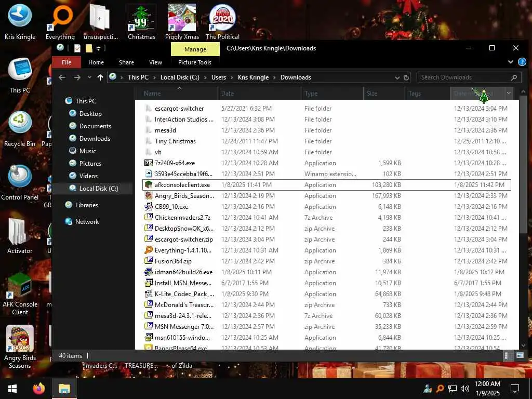Image resolution: width=532 pixels, height=399 pixels.
Task: Click Local Disk (C:) breadcrumb segment
Action: point(180,77)
